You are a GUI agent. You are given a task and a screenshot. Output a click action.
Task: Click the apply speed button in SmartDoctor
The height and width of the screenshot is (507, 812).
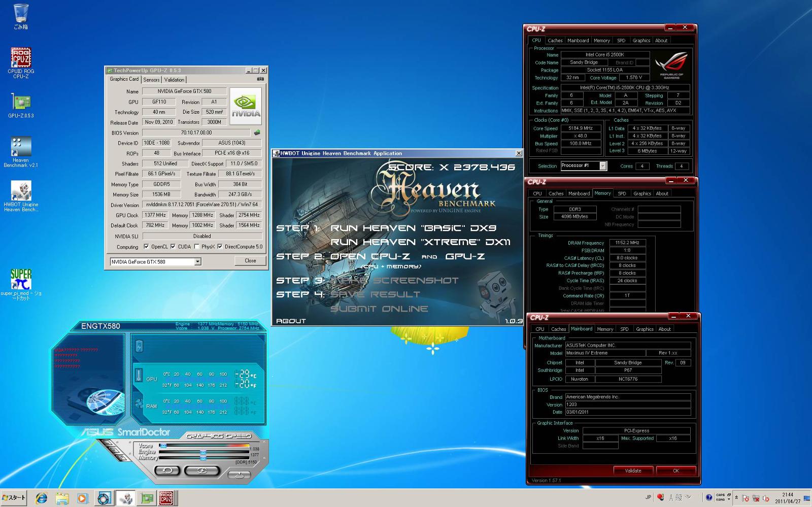(x=201, y=470)
